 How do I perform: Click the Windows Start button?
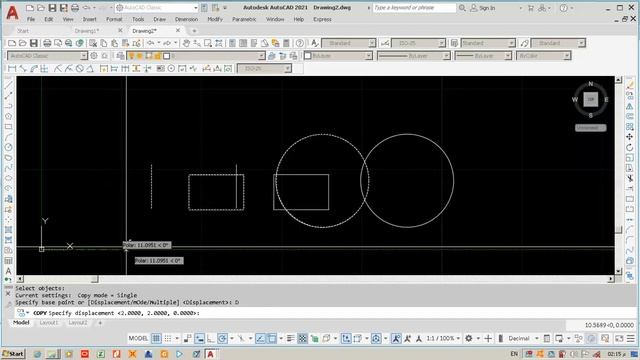[x=13, y=354]
